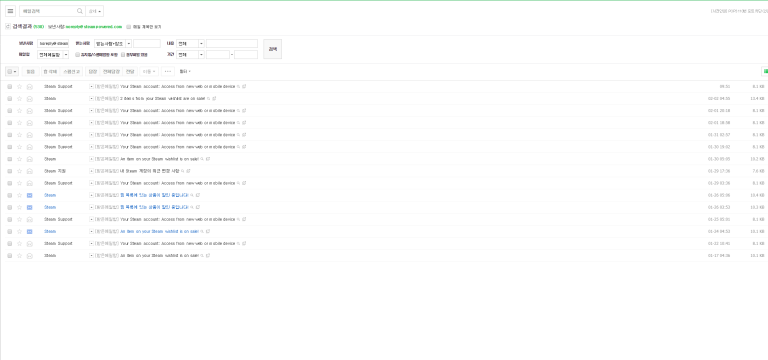Image resolution: width=768 pixels, height=360 pixels.
Task: Click new-window icon on 01-25 Steam Support mail
Action: (244, 219)
